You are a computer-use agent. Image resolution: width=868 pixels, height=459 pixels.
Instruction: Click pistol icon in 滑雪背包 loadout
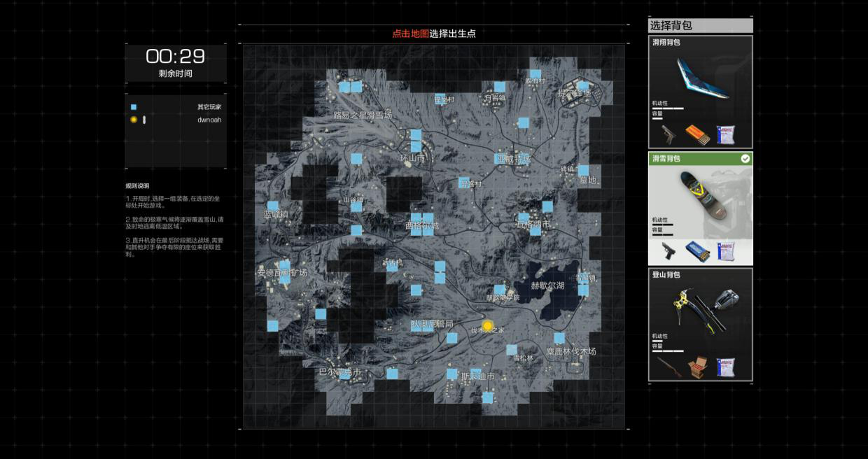[x=668, y=250]
